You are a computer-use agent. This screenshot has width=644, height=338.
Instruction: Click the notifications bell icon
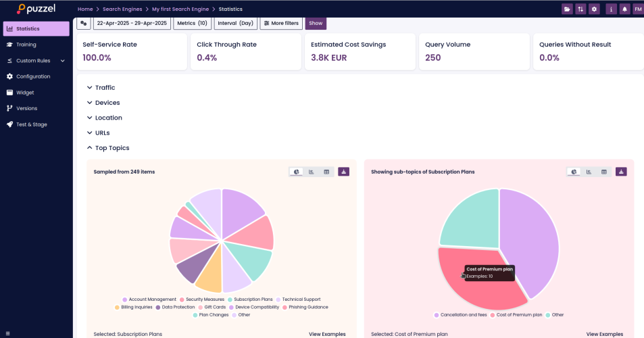(x=624, y=9)
